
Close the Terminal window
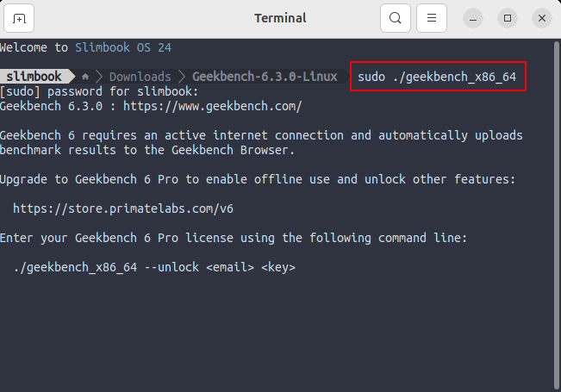coord(540,18)
